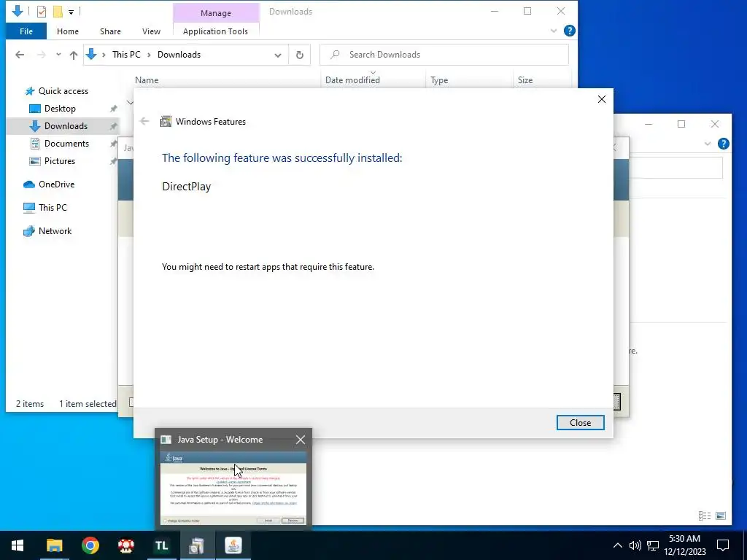
Task: Select Quick access in the navigation pane
Action: 63,91
